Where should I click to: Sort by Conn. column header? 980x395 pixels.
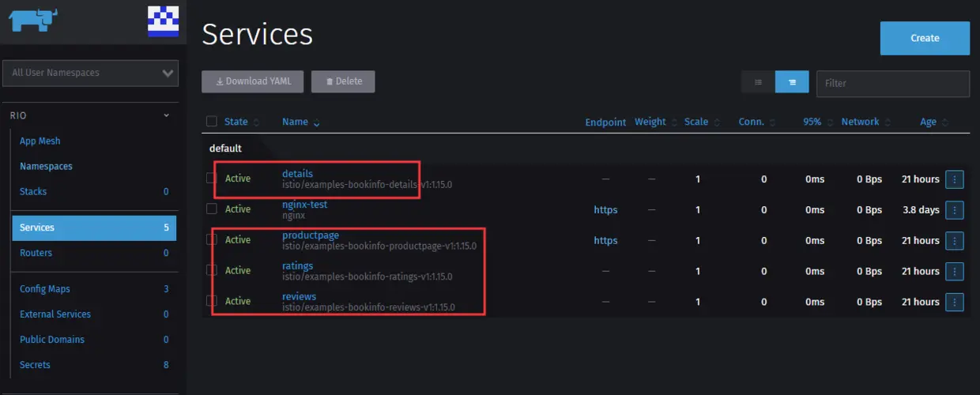click(751, 122)
